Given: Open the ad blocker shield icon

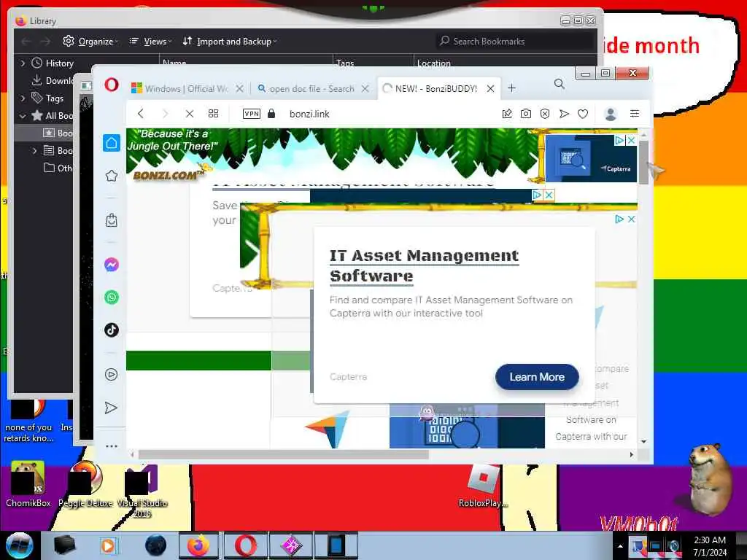Looking at the screenshot, I should pos(545,113).
